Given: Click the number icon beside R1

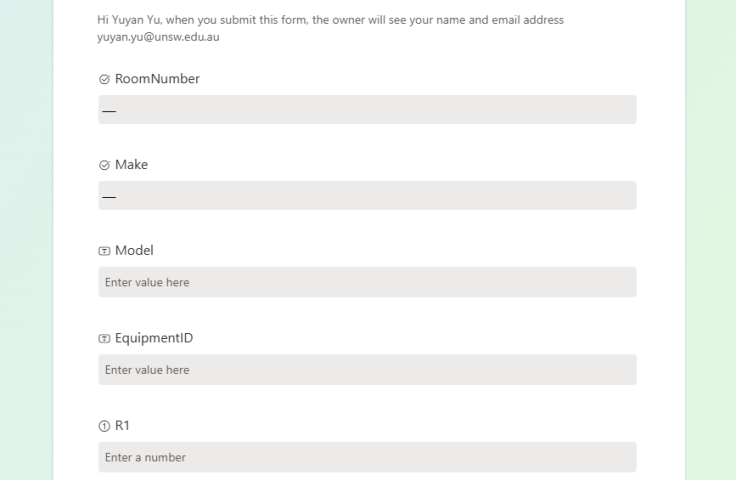Looking at the screenshot, I should pyautogui.click(x=104, y=426).
